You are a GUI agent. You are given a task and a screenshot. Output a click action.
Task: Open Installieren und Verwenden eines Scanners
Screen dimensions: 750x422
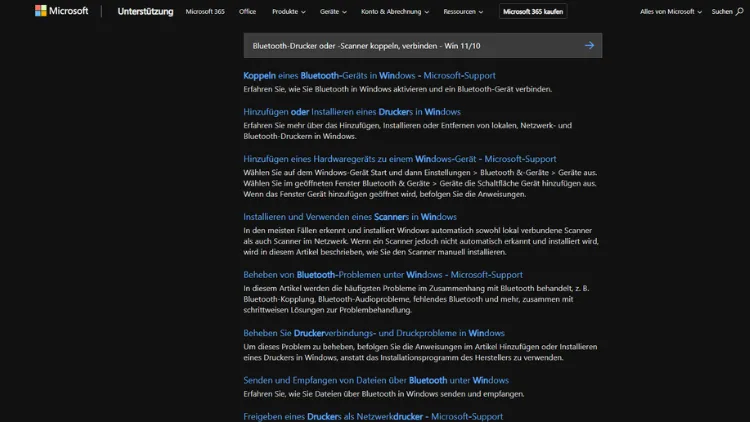[349, 216]
